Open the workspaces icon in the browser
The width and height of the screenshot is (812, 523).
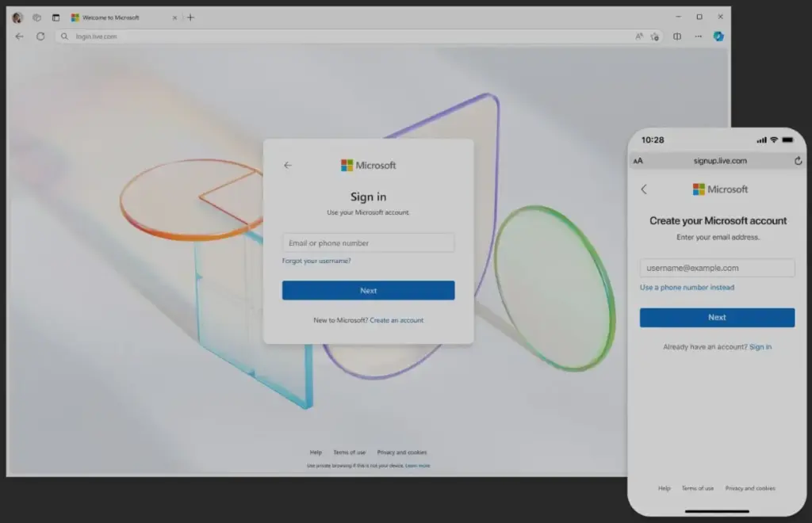click(x=36, y=17)
